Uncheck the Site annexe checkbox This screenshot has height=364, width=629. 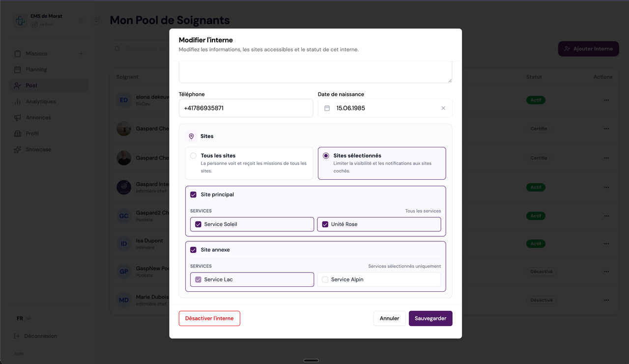[193, 250]
